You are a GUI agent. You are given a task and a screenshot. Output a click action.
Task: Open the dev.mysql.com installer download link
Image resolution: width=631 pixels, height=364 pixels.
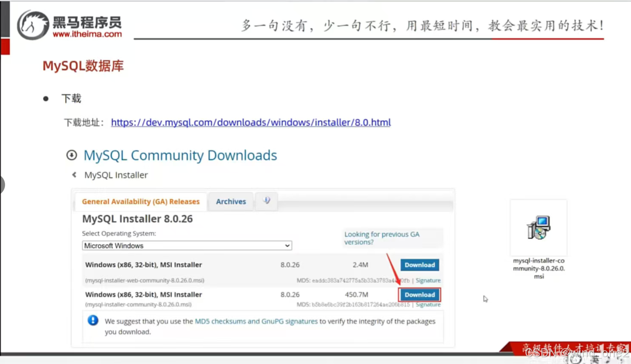pos(251,123)
